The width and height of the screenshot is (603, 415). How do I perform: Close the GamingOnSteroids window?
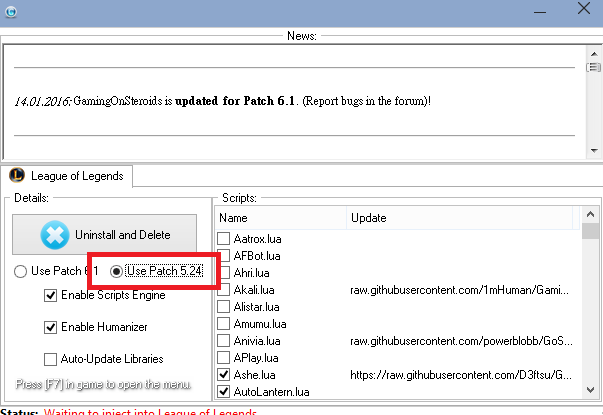[x=584, y=8]
